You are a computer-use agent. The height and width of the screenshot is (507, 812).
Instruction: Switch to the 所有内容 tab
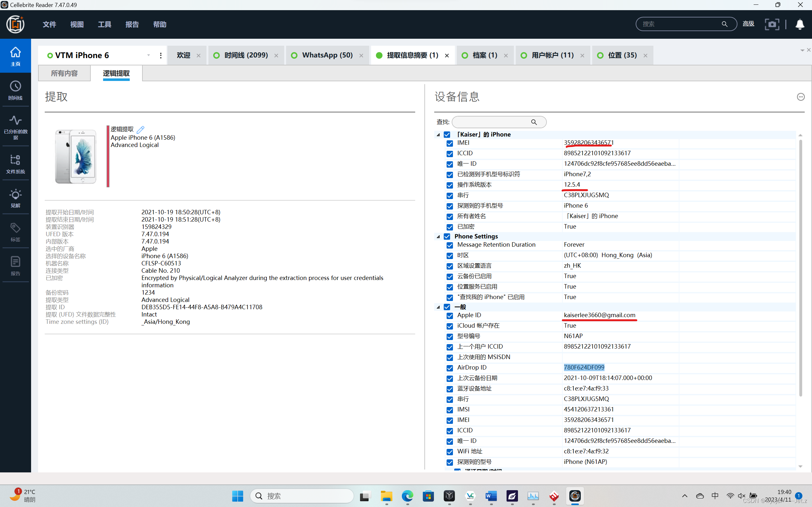(64, 73)
